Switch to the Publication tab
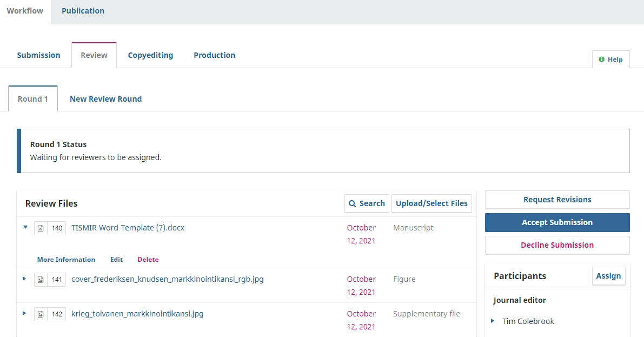 pyautogui.click(x=83, y=11)
